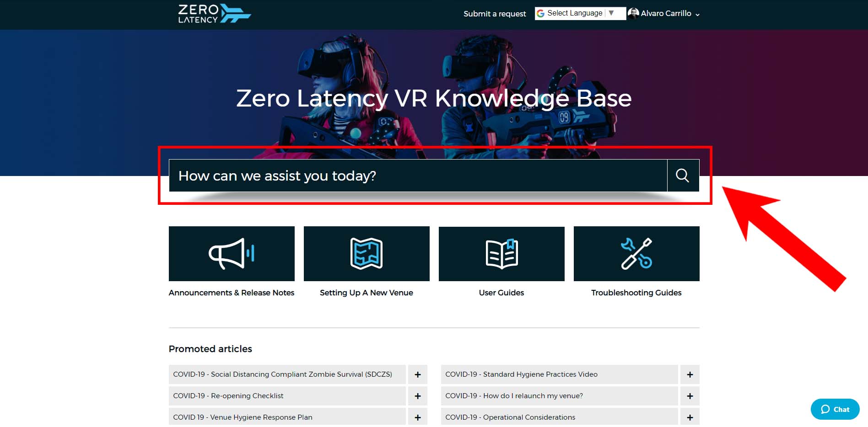This screenshot has height=427, width=868.
Task: Open the Submit a request page
Action: [495, 14]
